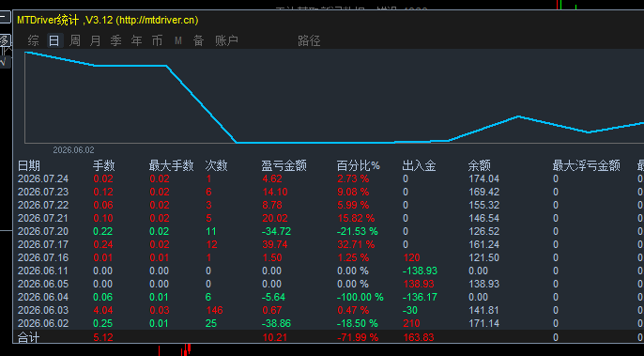The image size is (644, 356).
Task: Click the 百分比% column header
Action: coord(359,165)
